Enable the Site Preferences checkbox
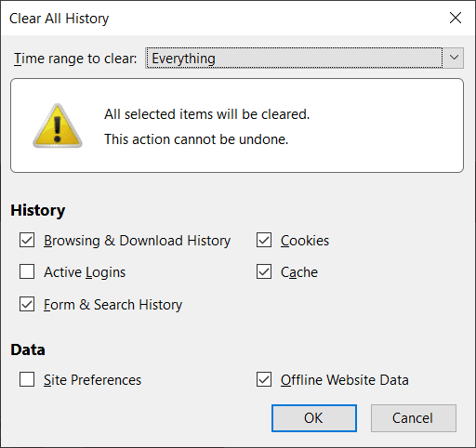Screen dimensions: 476x448 click(x=27, y=379)
